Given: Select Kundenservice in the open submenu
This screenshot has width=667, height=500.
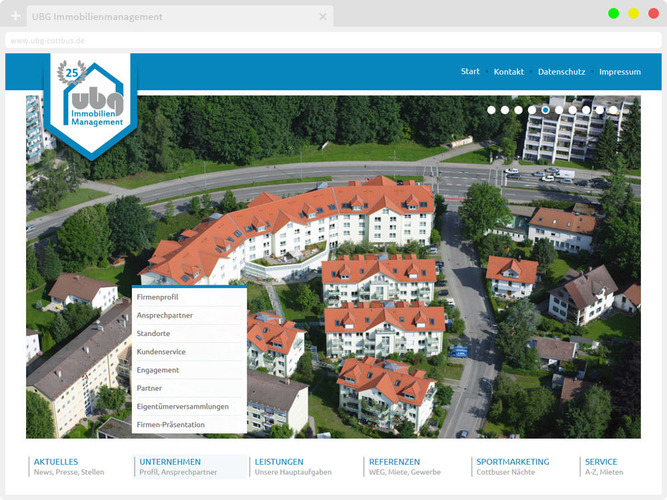Looking at the screenshot, I should 161,352.
